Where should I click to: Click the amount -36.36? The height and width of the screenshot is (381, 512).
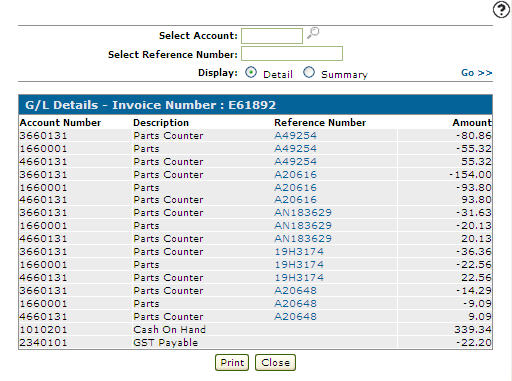tap(474, 251)
